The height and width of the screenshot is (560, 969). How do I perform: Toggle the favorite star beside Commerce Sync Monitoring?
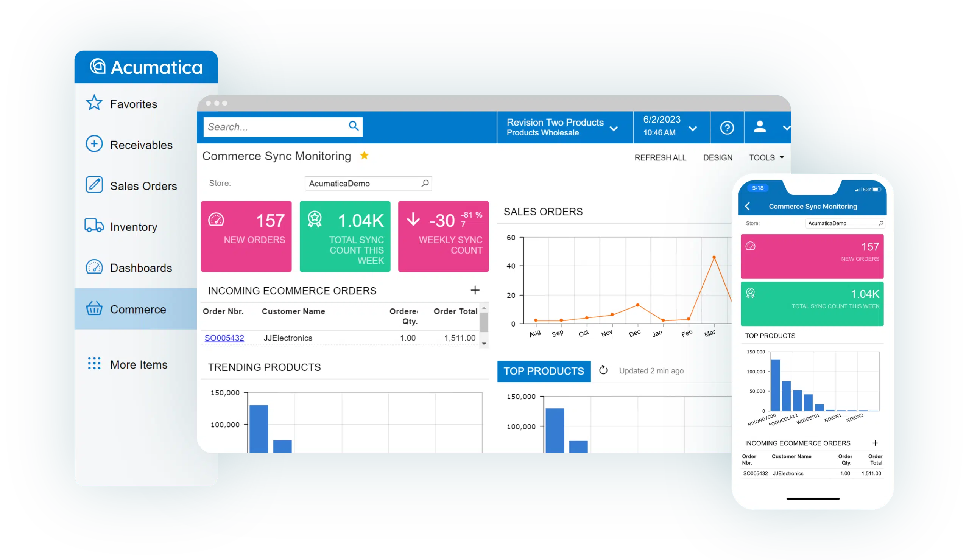tap(364, 156)
